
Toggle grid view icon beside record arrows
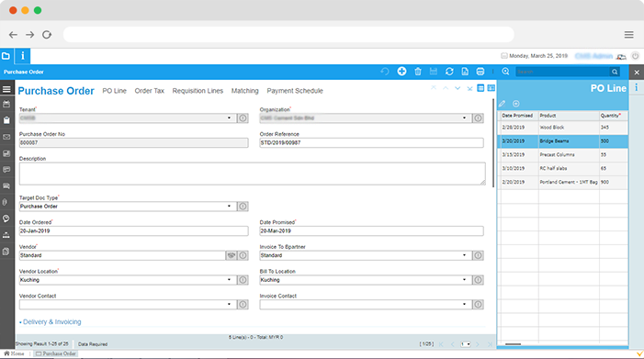click(480, 88)
